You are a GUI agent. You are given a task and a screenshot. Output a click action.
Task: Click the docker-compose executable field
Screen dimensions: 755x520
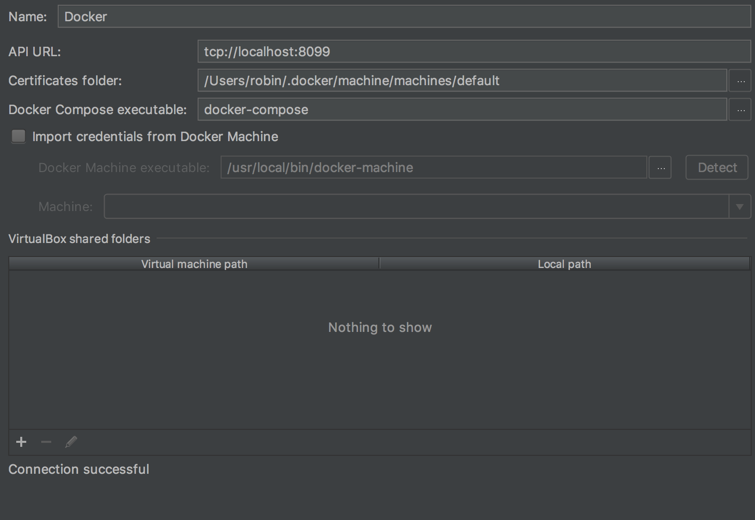462,109
